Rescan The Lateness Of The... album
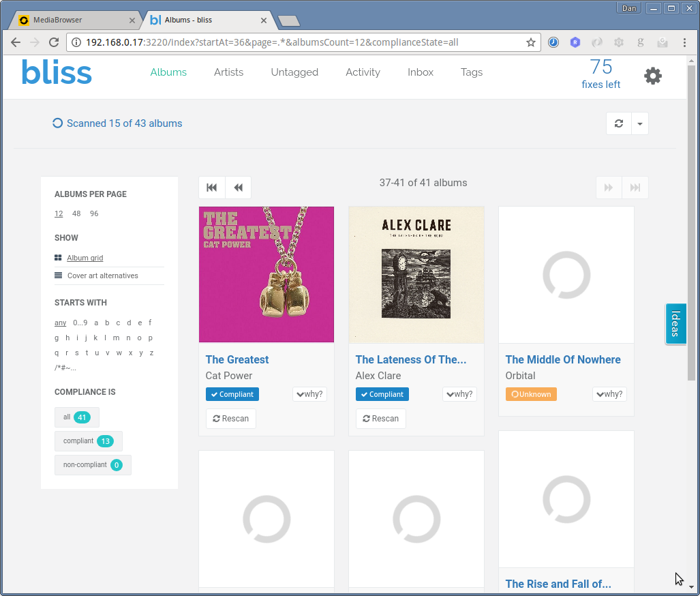 (381, 419)
